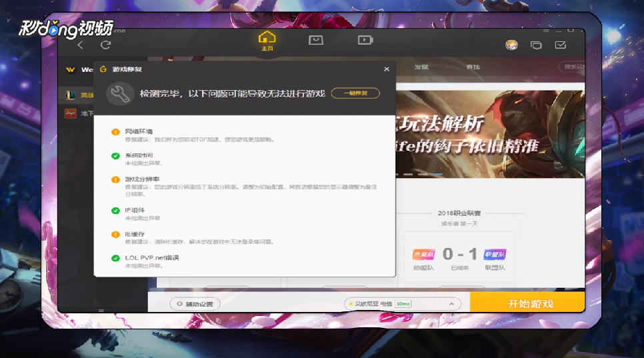Click warning icon beside 网络环境
The image size is (644, 358).
tap(115, 132)
